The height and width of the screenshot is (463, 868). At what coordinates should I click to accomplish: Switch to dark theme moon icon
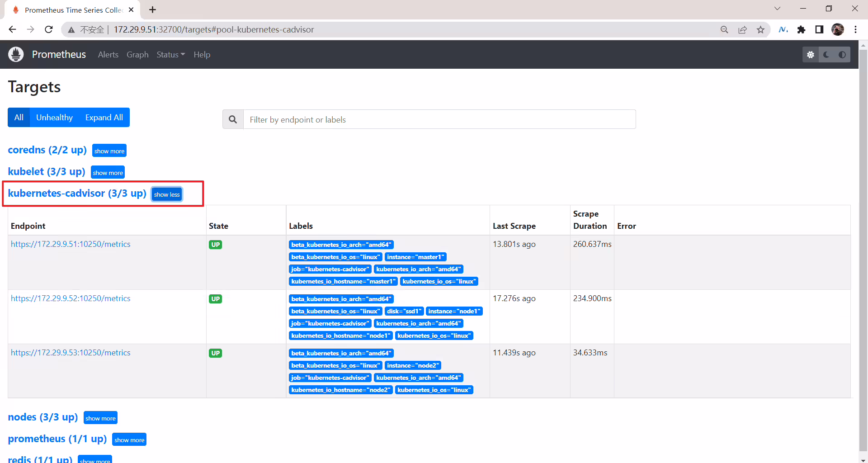826,55
